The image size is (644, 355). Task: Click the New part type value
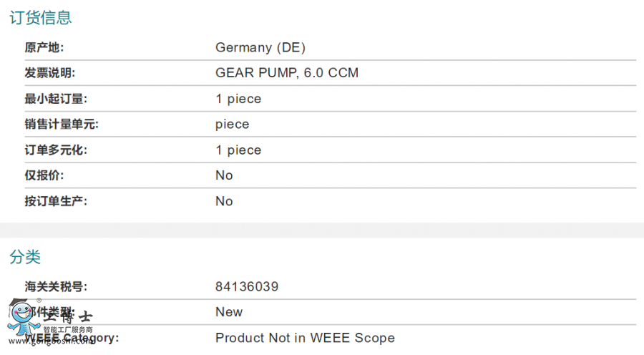point(229,312)
